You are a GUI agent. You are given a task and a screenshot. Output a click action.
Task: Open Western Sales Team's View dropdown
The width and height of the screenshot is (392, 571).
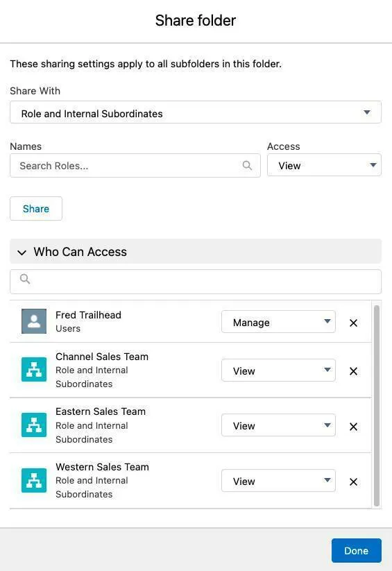pos(278,481)
